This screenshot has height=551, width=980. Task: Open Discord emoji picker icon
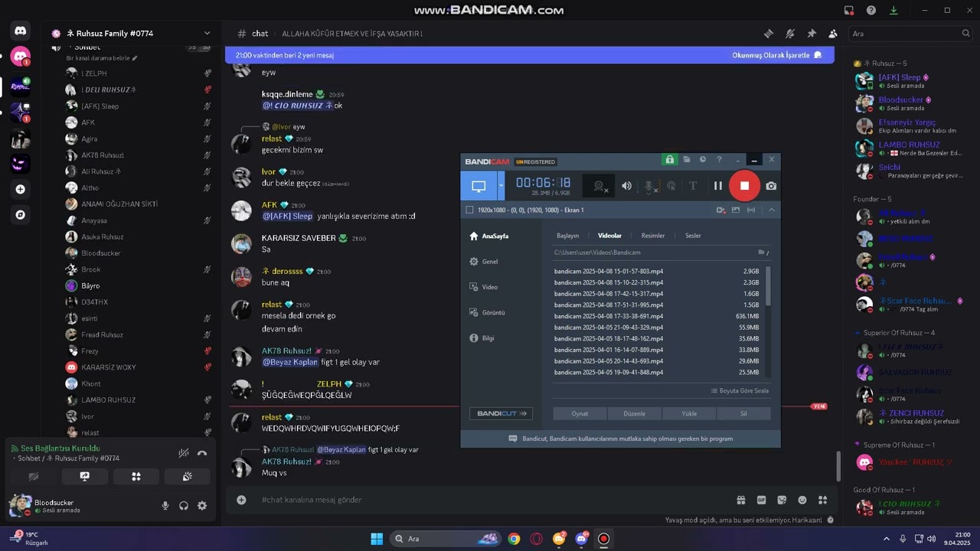tap(802, 500)
